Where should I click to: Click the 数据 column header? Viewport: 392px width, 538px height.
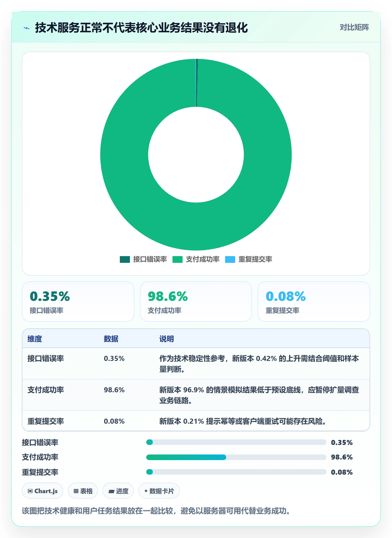coord(111,339)
